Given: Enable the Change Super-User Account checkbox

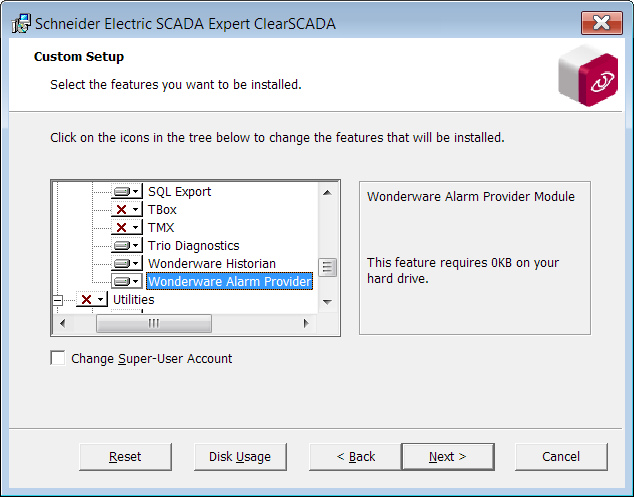Looking at the screenshot, I should (x=58, y=358).
